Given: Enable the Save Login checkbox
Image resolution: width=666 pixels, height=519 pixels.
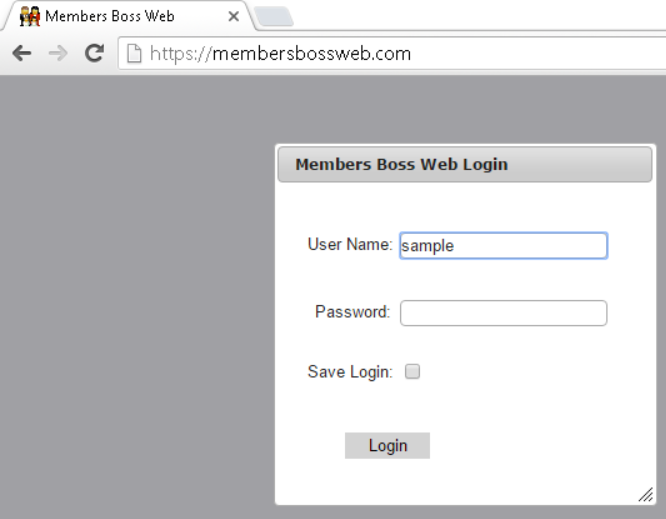Looking at the screenshot, I should coord(412,371).
